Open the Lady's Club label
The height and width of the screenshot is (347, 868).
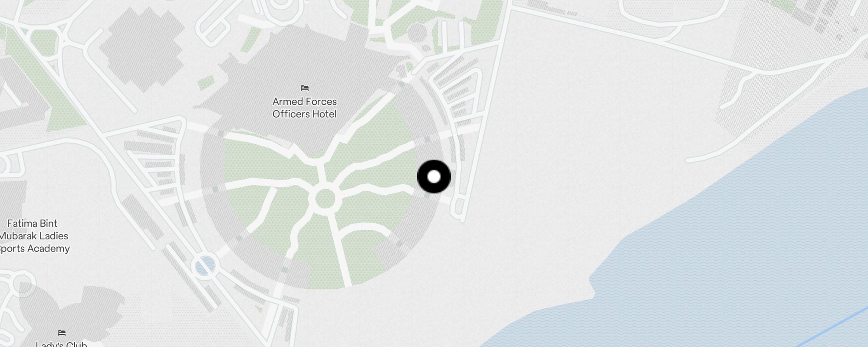61,344
